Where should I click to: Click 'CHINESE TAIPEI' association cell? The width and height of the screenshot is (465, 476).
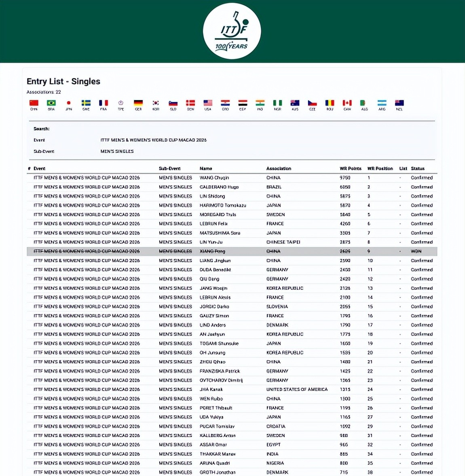pos(283,242)
